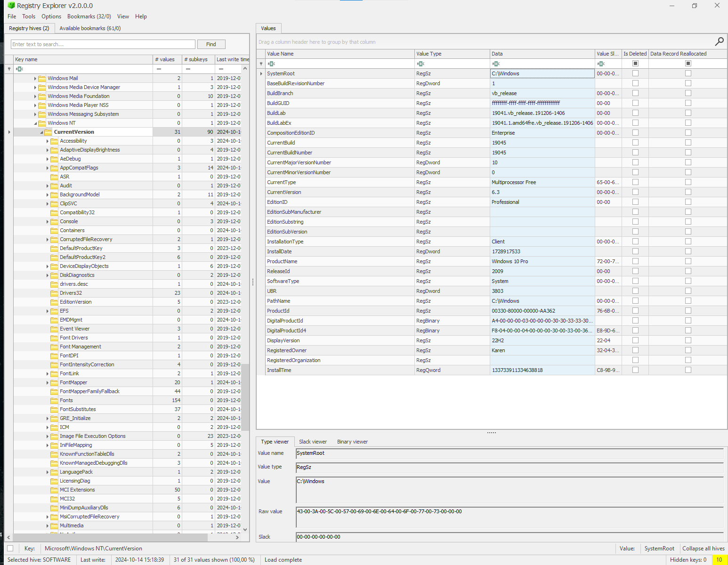
Task: Focus the registry search text field
Action: 103,44
